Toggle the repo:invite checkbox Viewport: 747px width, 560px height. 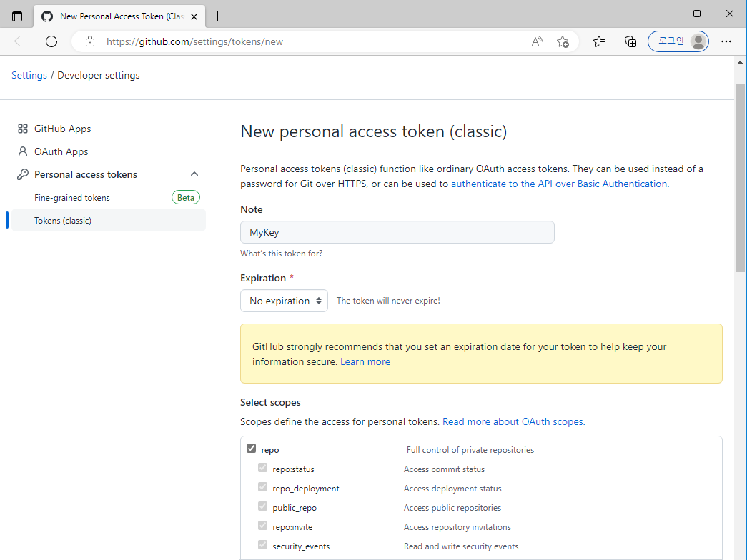click(x=262, y=525)
